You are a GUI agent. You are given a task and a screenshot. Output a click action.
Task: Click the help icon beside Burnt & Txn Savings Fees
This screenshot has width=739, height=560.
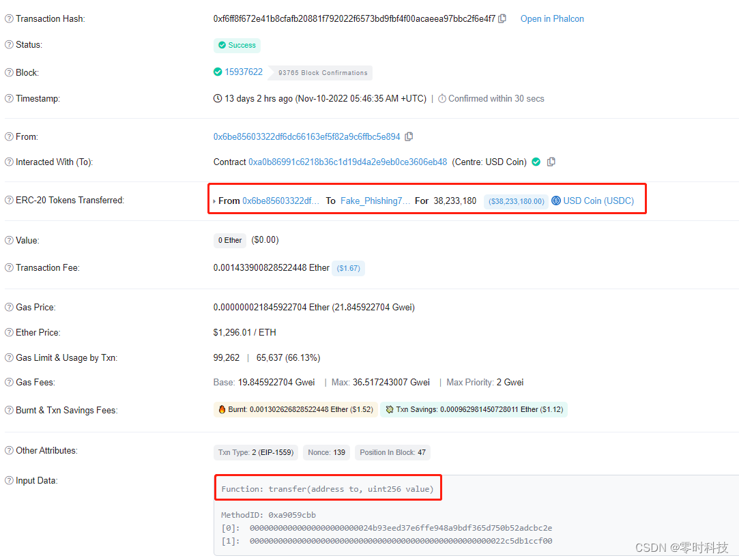(x=9, y=410)
